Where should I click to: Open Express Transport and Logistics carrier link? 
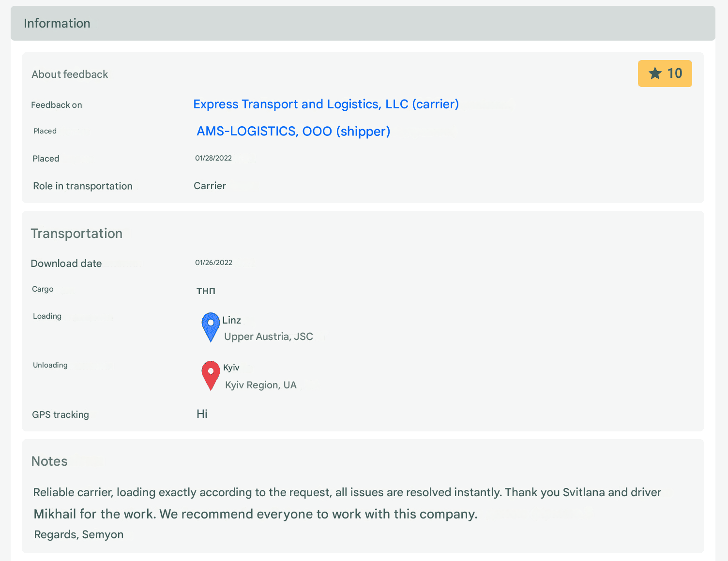coord(326,104)
